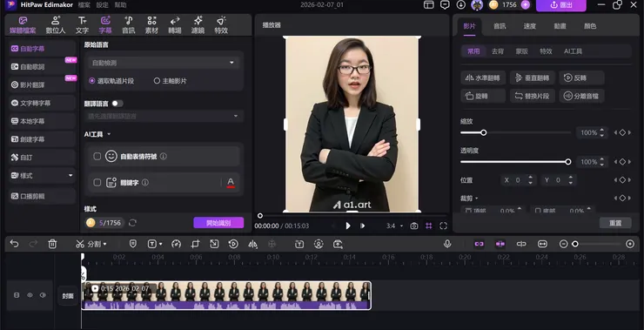The height and width of the screenshot is (330, 644).
Task: Increase the 縮放 percentage stepper
Action: click(601, 131)
